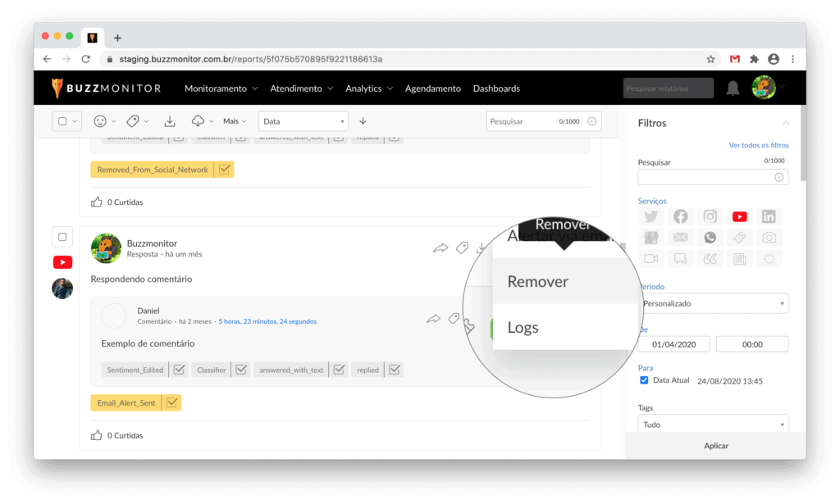Open the Ver todos os filtros link
The height and width of the screenshot is (504, 840).
click(758, 145)
